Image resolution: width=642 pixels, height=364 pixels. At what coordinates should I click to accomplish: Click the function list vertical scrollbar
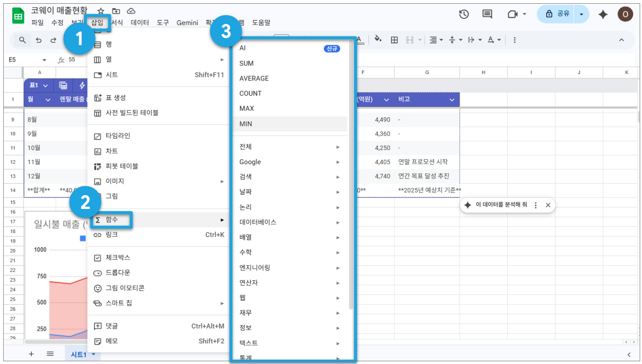click(351, 175)
